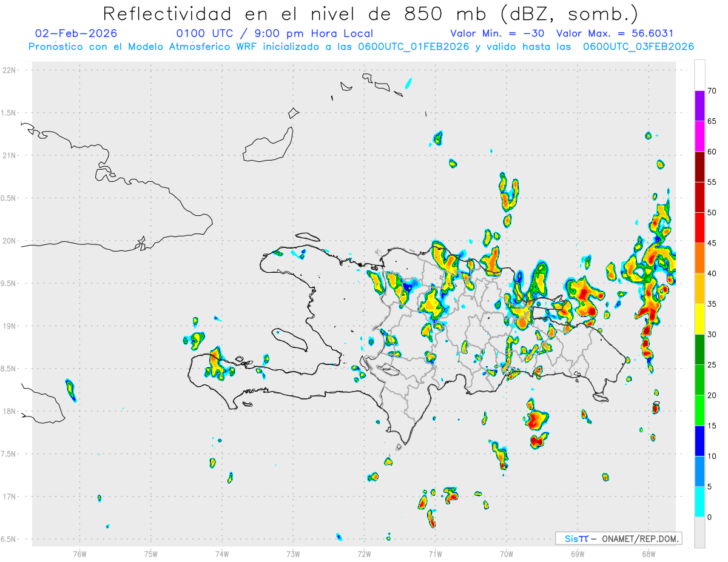The image size is (728, 562).
Task: Click the longitude axis label "72W"
Action: [x=364, y=553]
